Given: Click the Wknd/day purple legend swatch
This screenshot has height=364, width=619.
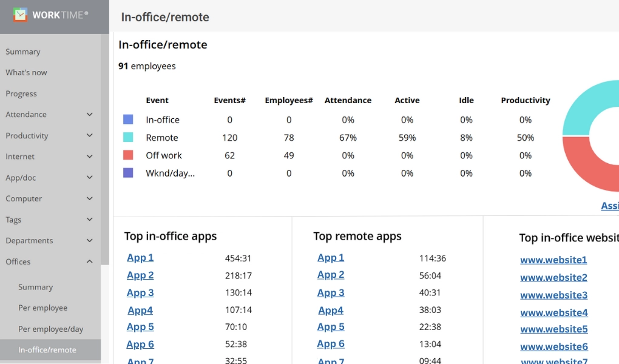Looking at the screenshot, I should click(128, 173).
